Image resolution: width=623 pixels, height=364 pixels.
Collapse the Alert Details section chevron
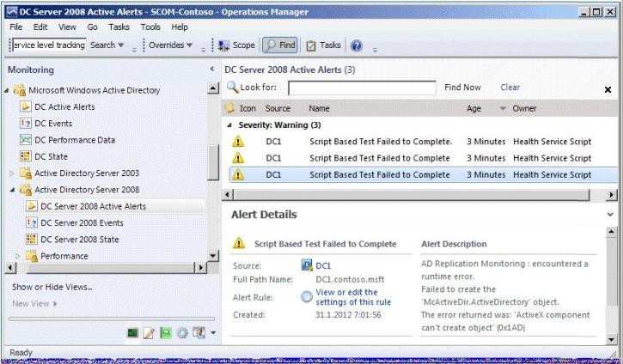coord(610,215)
